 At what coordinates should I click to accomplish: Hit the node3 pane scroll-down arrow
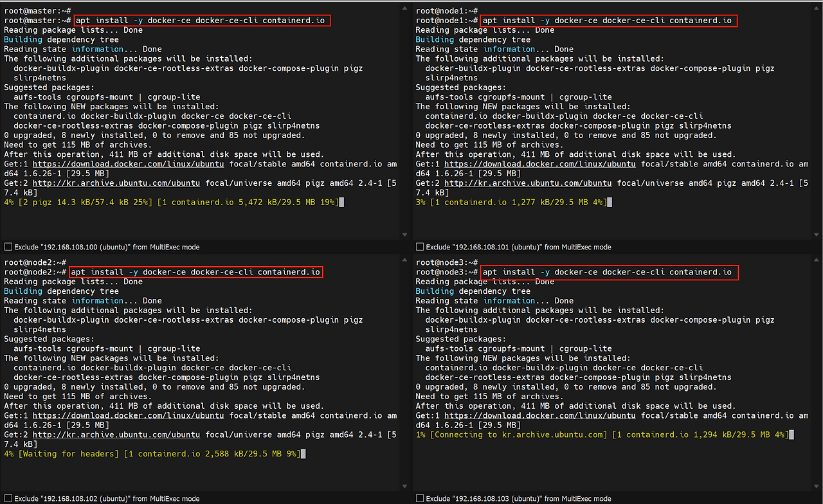(815, 486)
